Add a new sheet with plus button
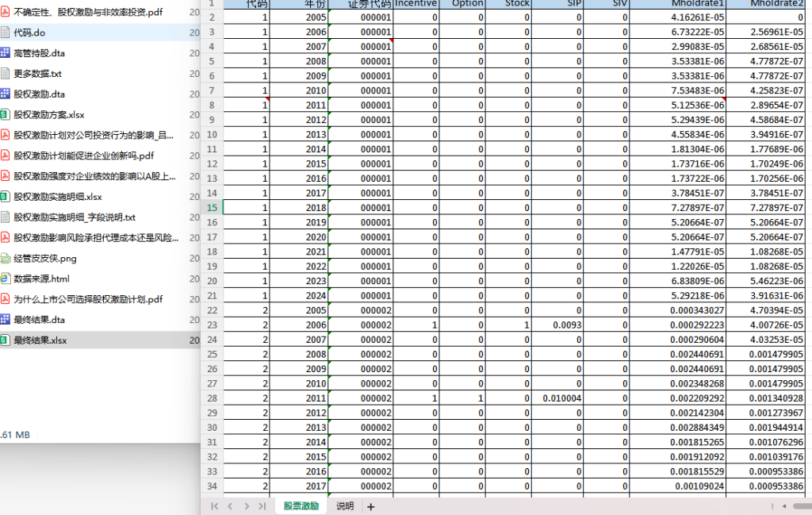Image resolution: width=812 pixels, height=515 pixels. point(370,507)
